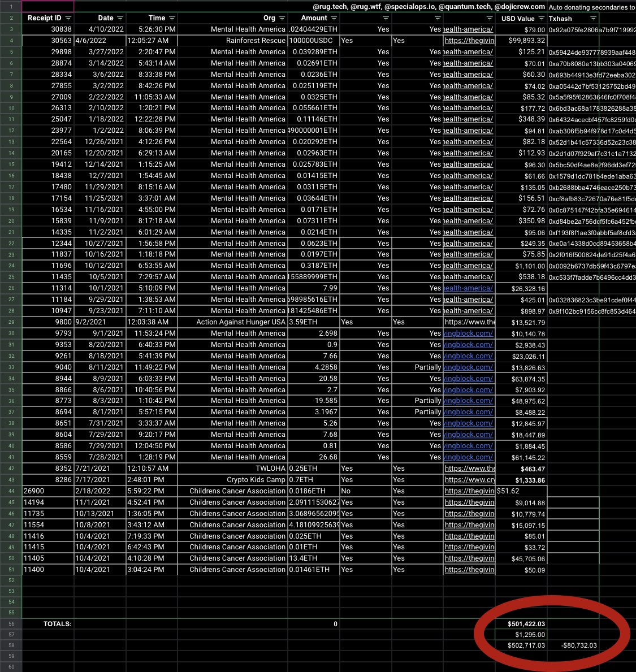Select USD value cell '$26,328.16'
This screenshot has width=636, height=672.
coord(521,288)
